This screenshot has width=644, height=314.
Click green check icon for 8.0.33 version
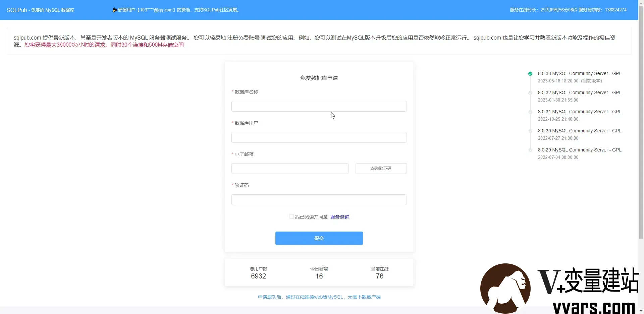click(x=530, y=74)
